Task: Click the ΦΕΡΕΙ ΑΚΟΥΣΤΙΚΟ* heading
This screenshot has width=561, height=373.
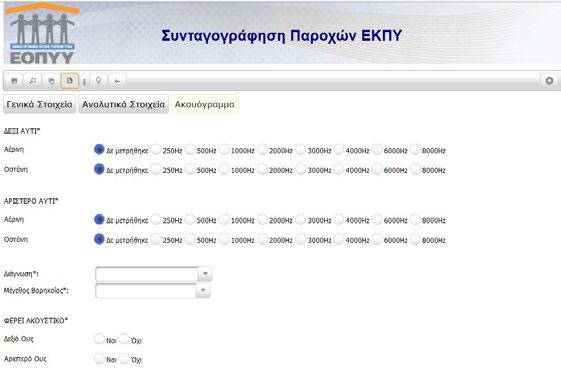Action: point(36,320)
